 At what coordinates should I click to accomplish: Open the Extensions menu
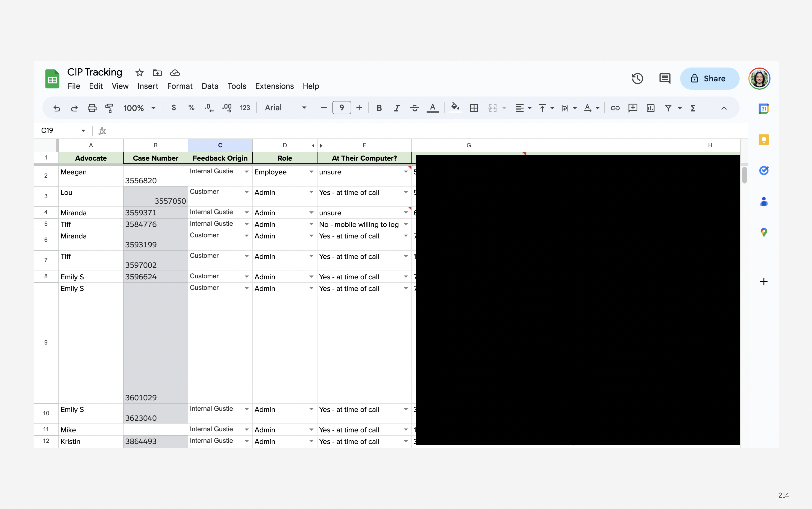(x=274, y=86)
